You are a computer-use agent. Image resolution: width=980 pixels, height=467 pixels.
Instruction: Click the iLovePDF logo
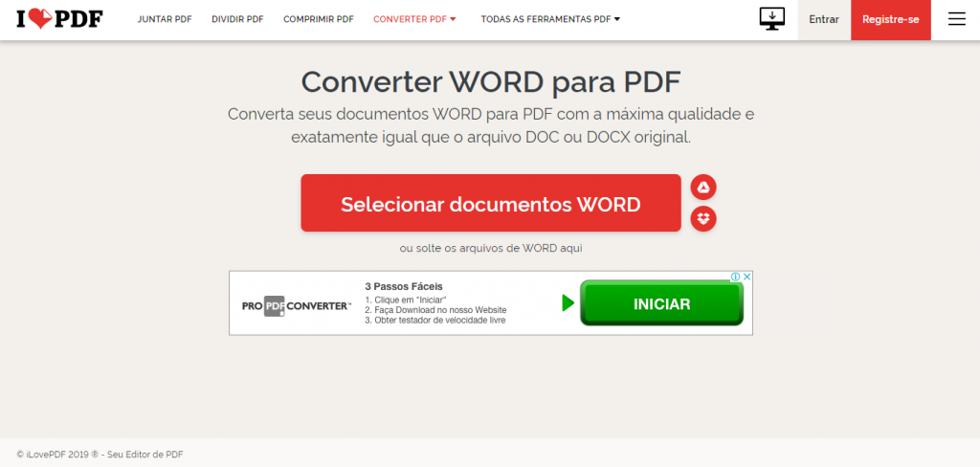pyautogui.click(x=60, y=19)
